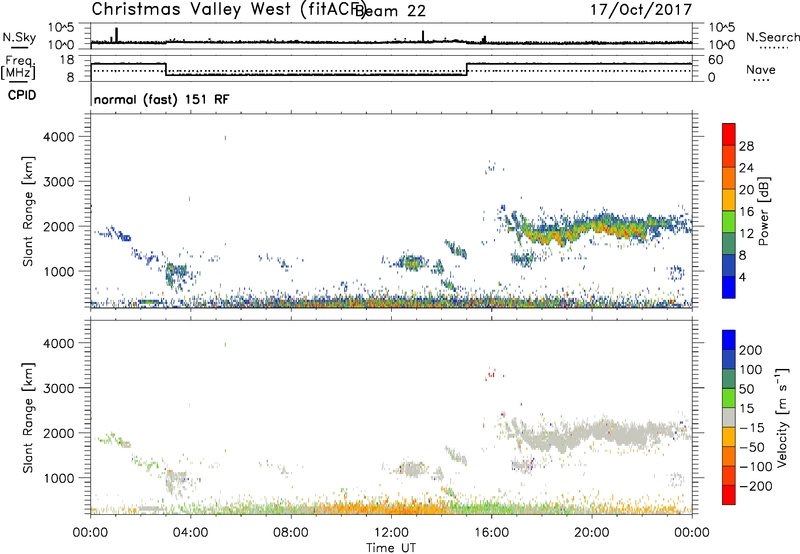The height and width of the screenshot is (554, 800).
Task: Click the "Beam 22" label
Action: coord(390,11)
